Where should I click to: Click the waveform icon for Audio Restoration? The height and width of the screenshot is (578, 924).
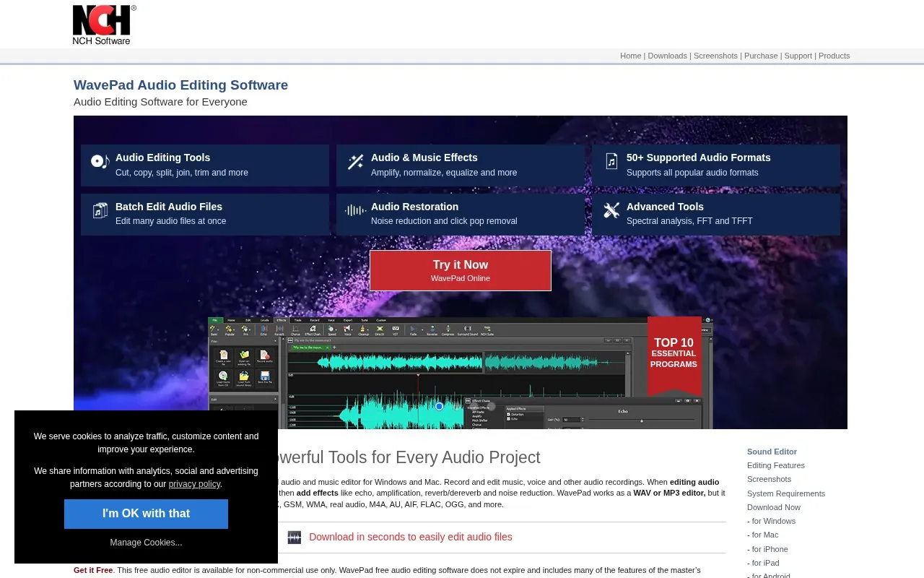pyautogui.click(x=355, y=210)
